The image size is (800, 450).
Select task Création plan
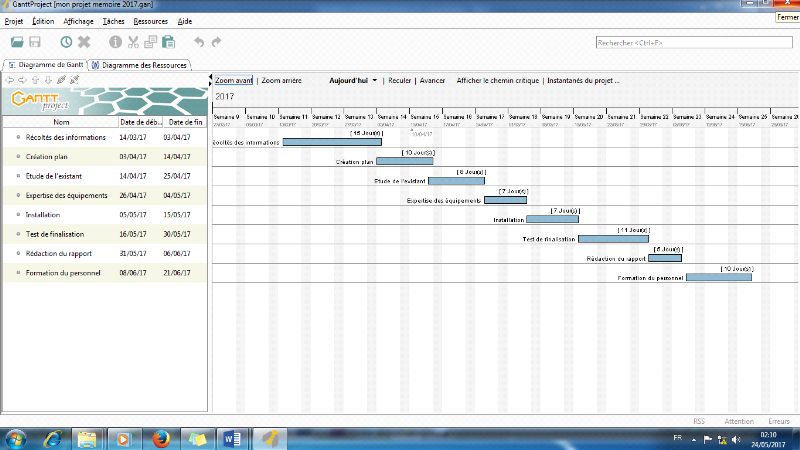pos(46,157)
